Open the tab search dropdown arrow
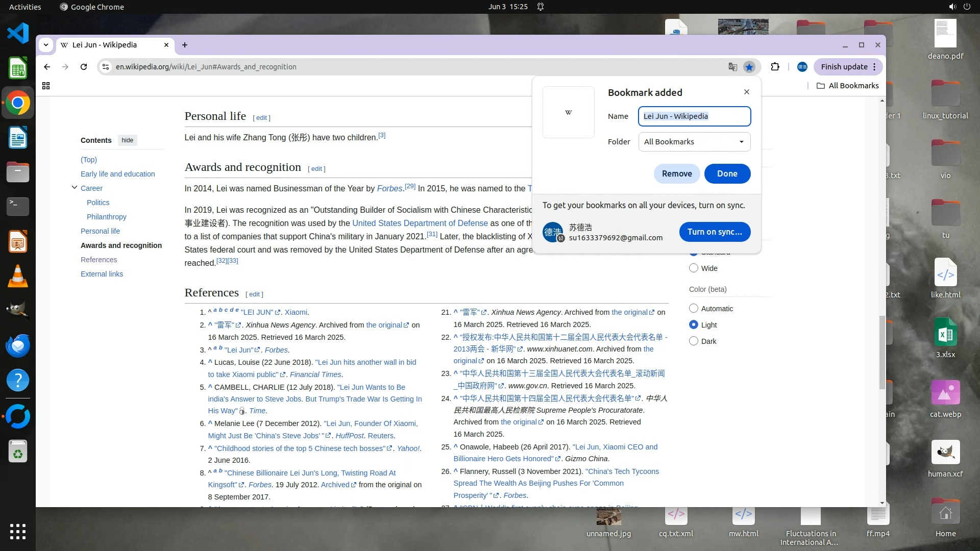 click(x=46, y=45)
